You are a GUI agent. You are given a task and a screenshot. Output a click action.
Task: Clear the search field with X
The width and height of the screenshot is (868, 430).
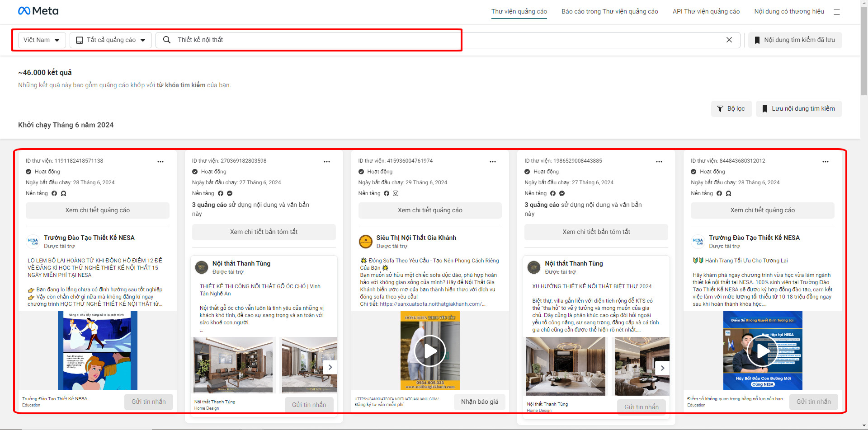729,40
